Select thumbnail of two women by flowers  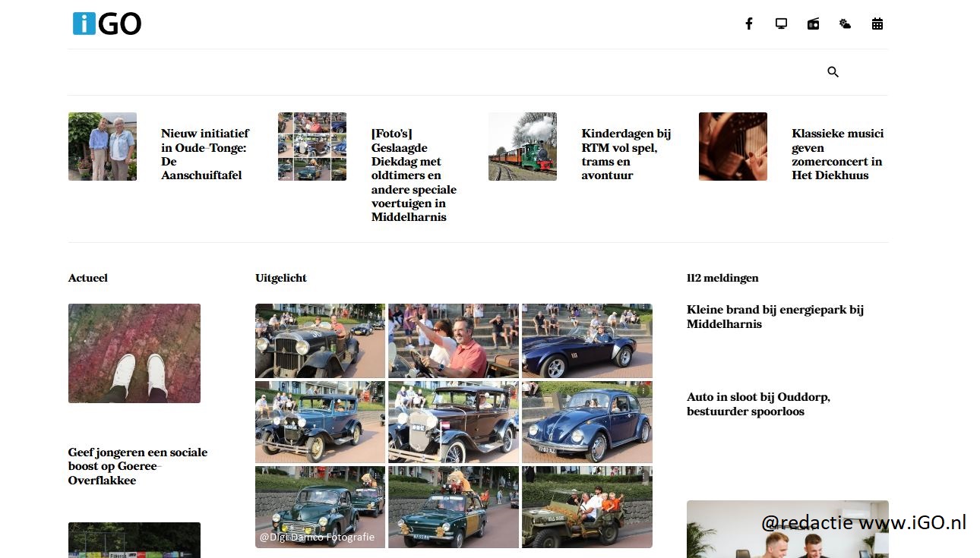pyautogui.click(x=103, y=147)
